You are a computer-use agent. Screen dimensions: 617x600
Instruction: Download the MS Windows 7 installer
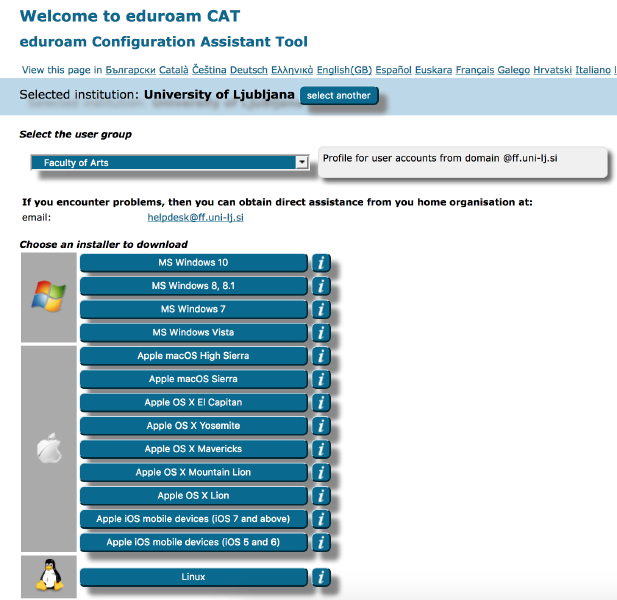point(193,309)
